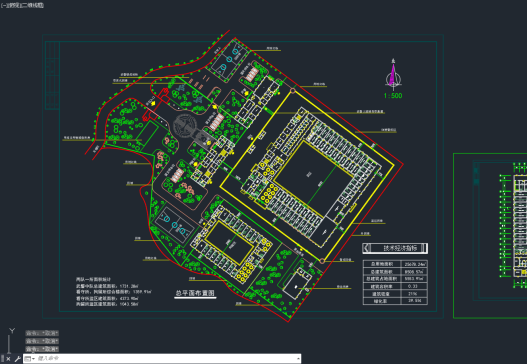Image resolution: width=527 pixels, height=364 pixels.
Task: Select the 总平面布置图 drawing title
Action: tap(195, 293)
